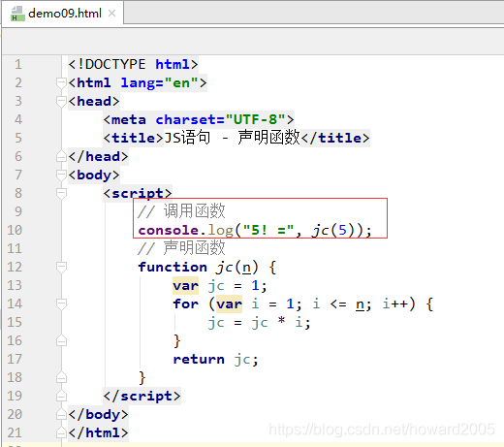Click the closing </head> tag on line 6
Viewport: 504px width, 447px height.
pos(98,156)
